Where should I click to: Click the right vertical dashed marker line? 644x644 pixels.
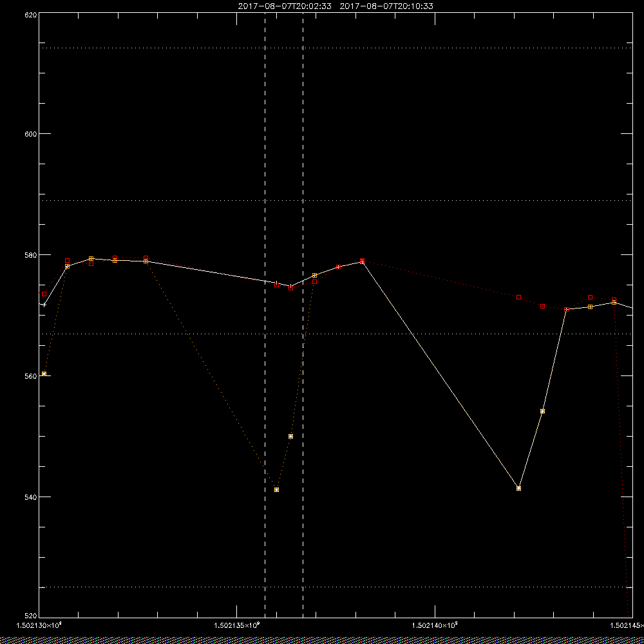[303, 315]
